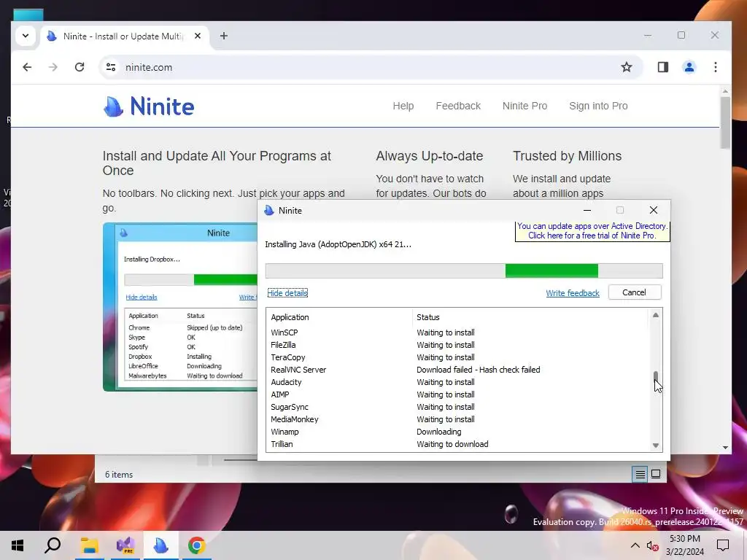
Task: Show hidden system tray icons chevron
Action: pyautogui.click(x=635, y=545)
